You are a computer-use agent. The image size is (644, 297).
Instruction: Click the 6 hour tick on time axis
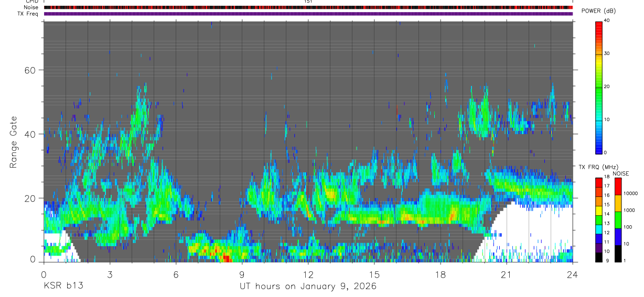click(x=176, y=274)
